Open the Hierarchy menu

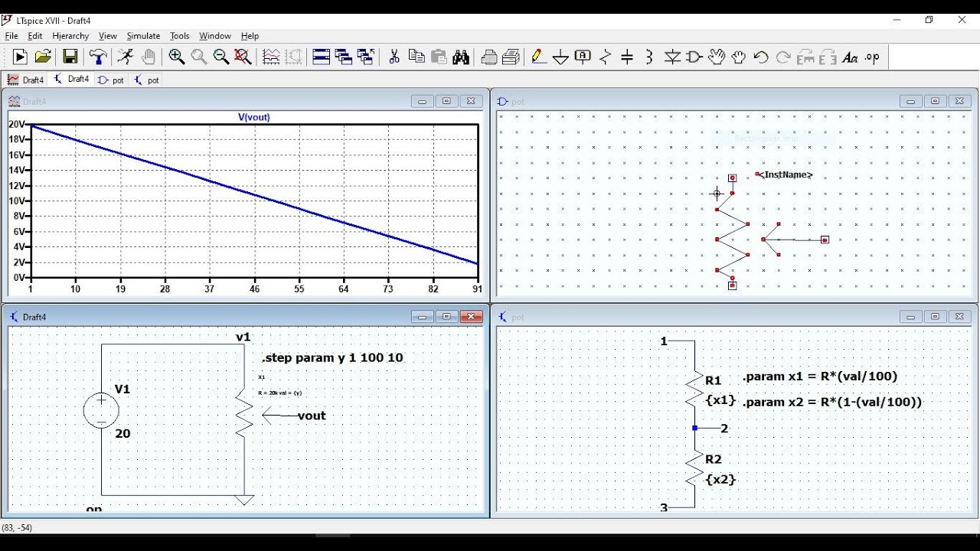click(x=70, y=36)
